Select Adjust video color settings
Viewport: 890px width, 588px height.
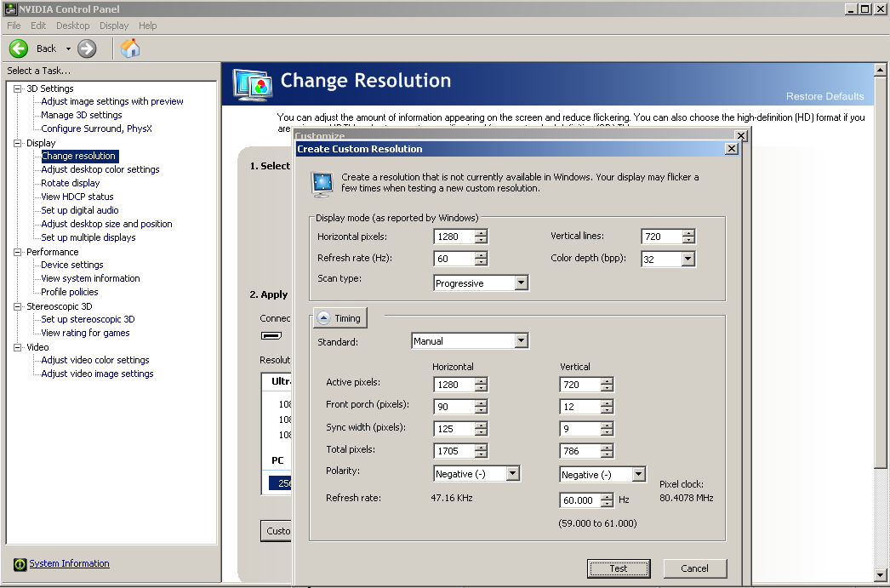click(95, 361)
